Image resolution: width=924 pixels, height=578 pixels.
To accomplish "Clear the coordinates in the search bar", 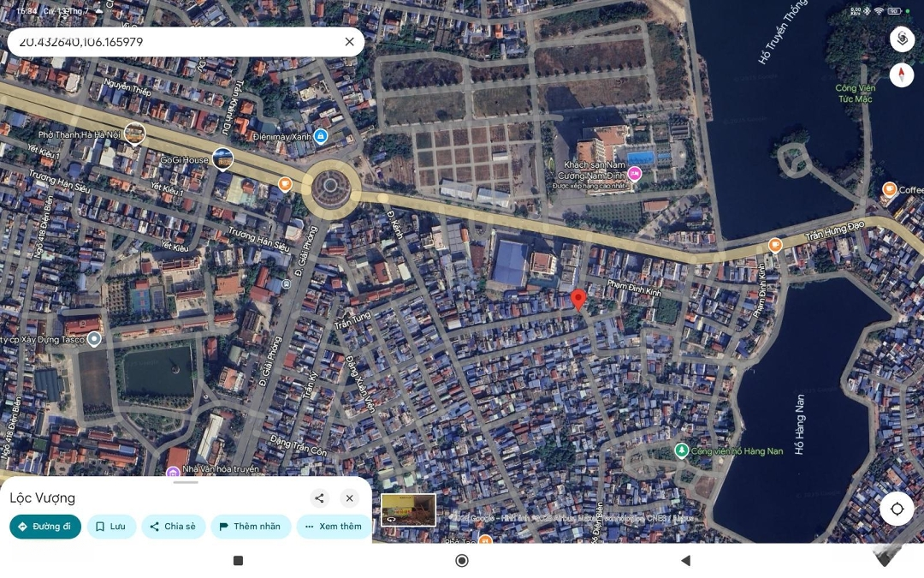I will click(349, 42).
